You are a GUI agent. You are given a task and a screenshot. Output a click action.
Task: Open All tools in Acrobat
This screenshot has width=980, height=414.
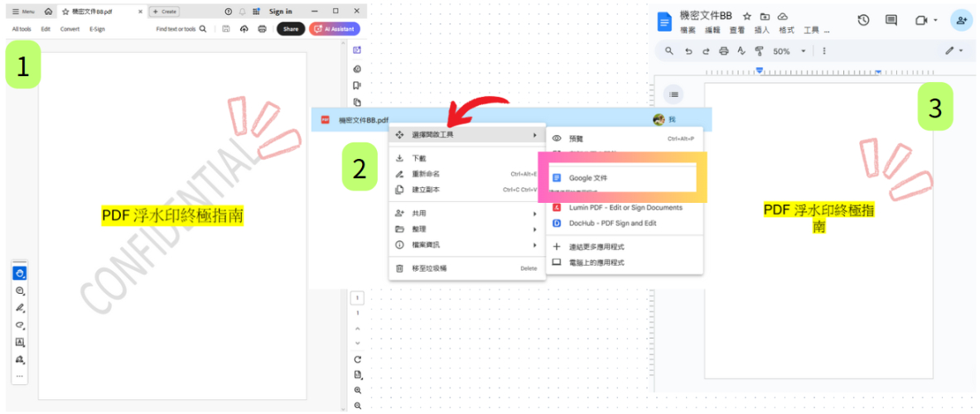[22, 29]
